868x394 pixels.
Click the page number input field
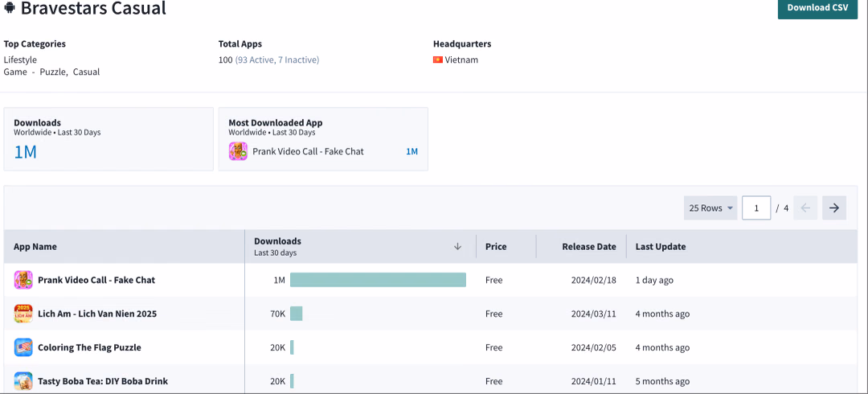[756, 207]
